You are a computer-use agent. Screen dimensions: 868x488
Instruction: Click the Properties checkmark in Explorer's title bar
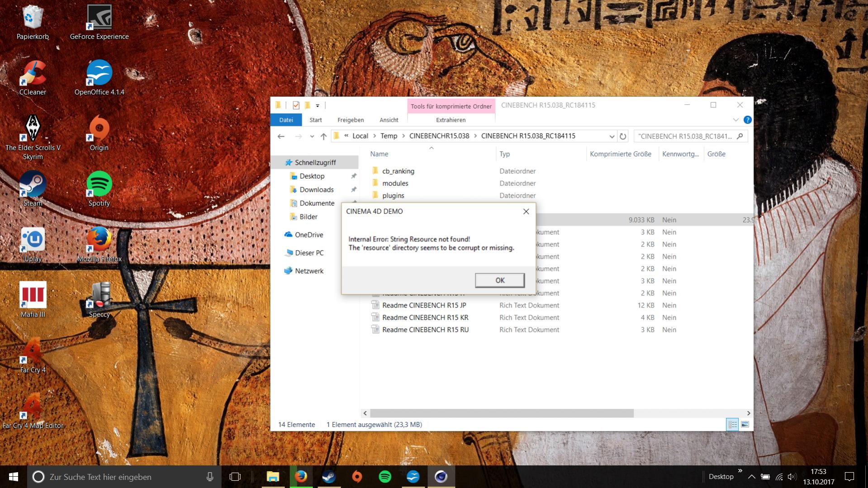tap(296, 105)
